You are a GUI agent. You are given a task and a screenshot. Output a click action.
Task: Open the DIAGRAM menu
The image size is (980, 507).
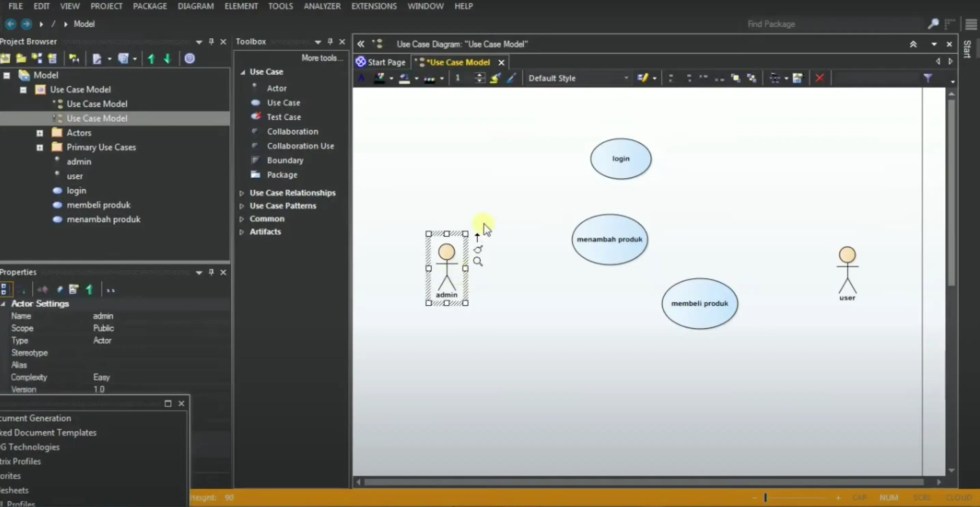pyautogui.click(x=196, y=6)
